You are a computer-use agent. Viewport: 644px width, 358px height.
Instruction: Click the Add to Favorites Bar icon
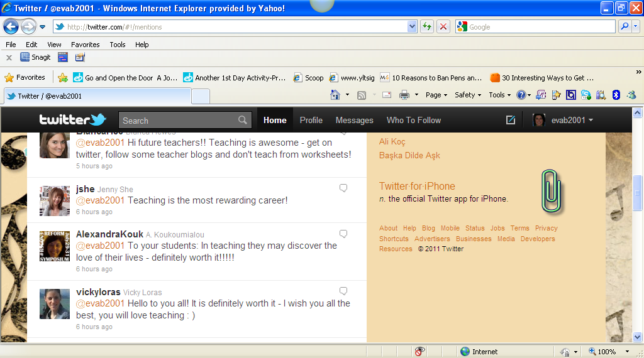pyautogui.click(x=63, y=77)
